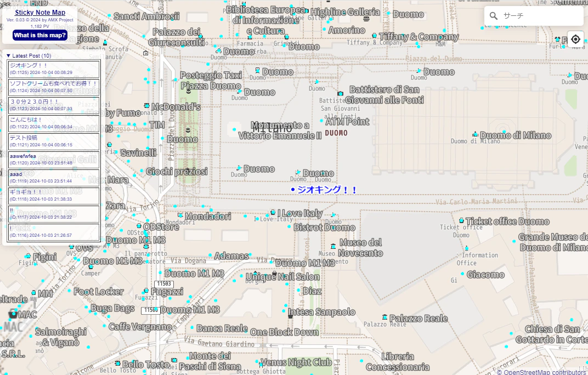Select the Tiffany & Company marker icon
The image size is (588, 375).
click(374, 35)
